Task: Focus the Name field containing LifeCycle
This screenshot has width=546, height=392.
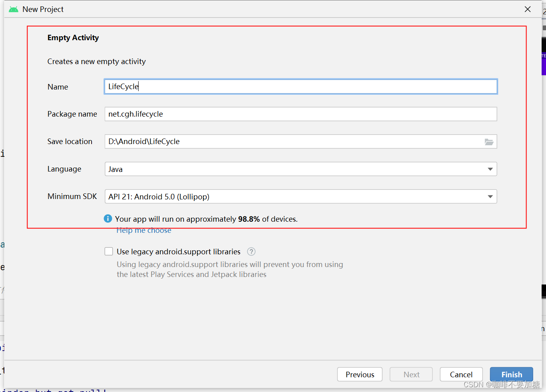Action: (301, 87)
